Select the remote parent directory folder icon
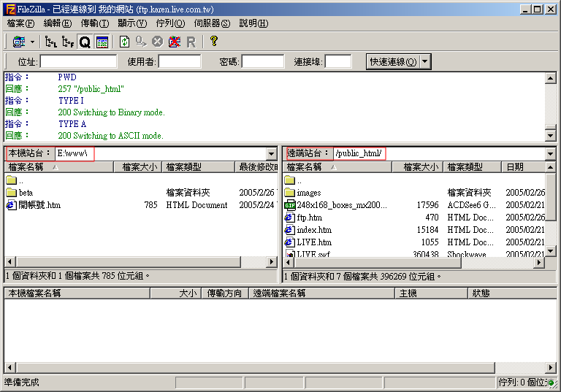This screenshot has width=561, height=392. coord(289,180)
